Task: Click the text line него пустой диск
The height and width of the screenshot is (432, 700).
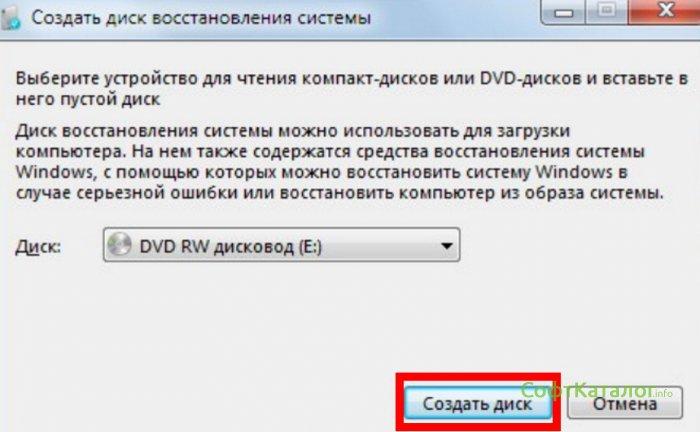Action: [88, 99]
